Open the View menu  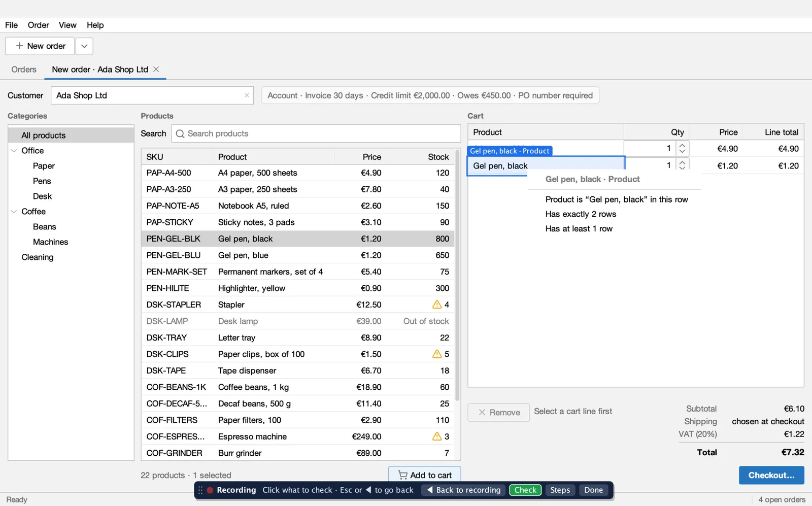pyautogui.click(x=67, y=25)
